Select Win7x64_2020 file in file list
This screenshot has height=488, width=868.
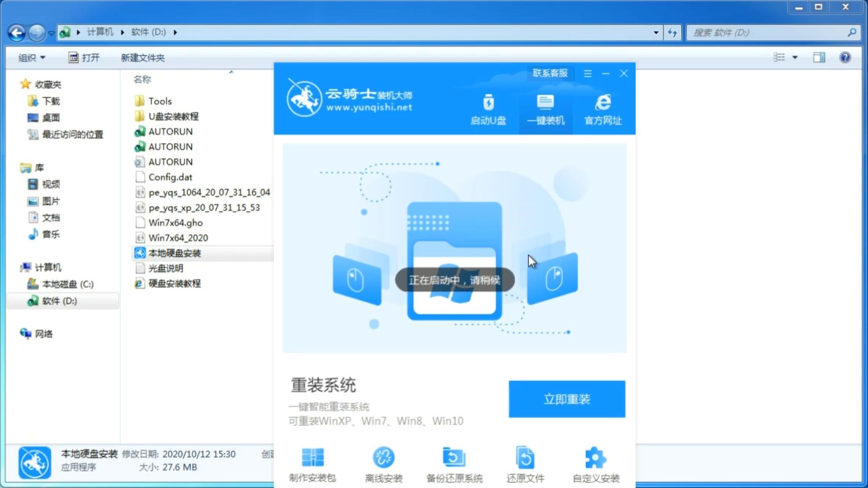pos(178,238)
